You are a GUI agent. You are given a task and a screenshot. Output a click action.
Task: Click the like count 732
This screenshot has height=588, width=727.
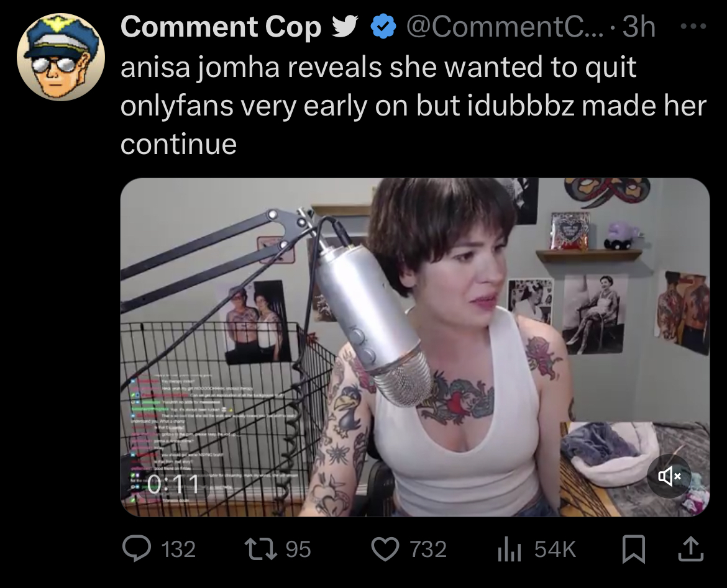point(428,549)
